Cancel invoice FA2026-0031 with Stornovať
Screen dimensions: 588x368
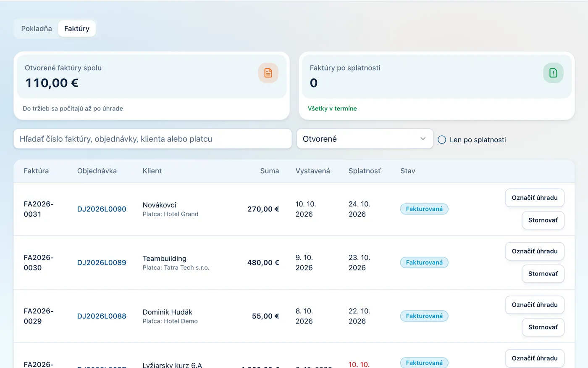(x=543, y=220)
